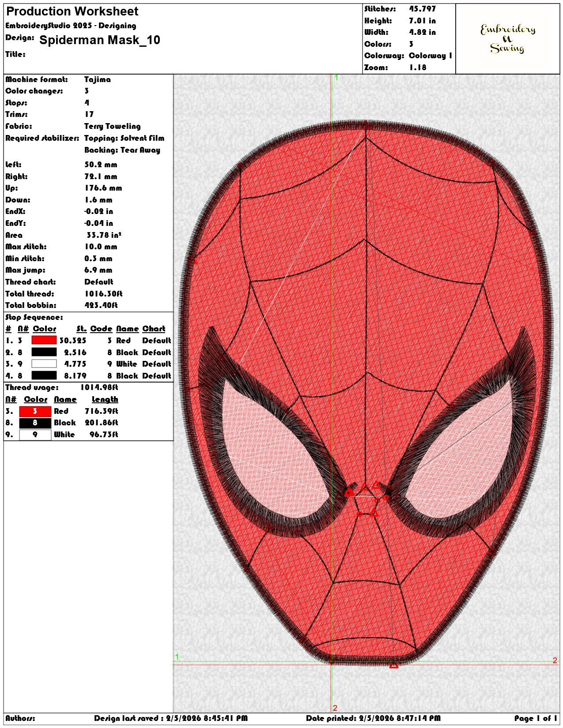This screenshot has height=728, width=563.
Task: Click the black swatch in stop 2
Action: pyautogui.click(x=44, y=352)
